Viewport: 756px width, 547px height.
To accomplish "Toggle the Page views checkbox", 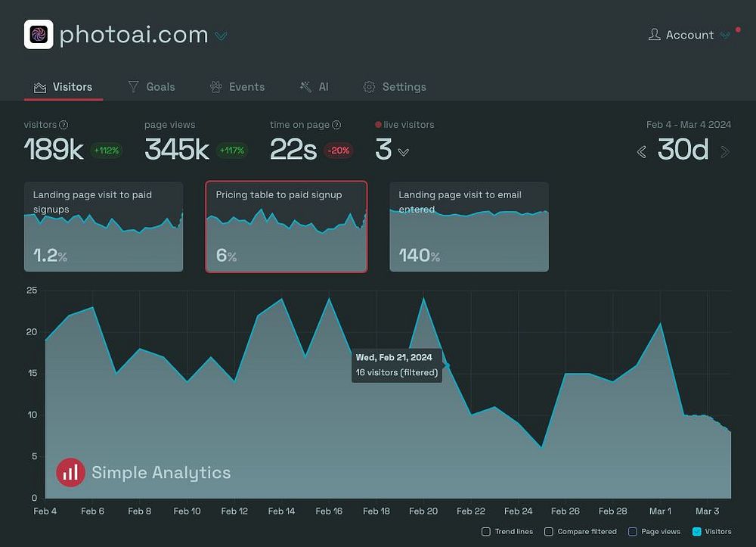I will pos(633,532).
